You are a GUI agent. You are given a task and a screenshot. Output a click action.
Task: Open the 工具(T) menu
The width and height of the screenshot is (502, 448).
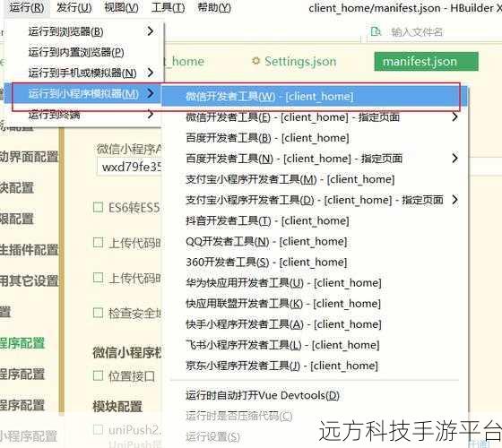click(168, 7)
